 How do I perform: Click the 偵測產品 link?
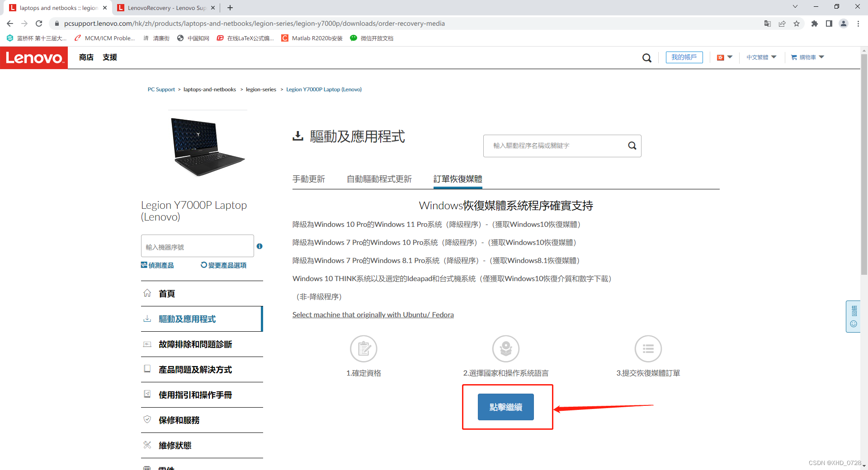coord(157,265)
